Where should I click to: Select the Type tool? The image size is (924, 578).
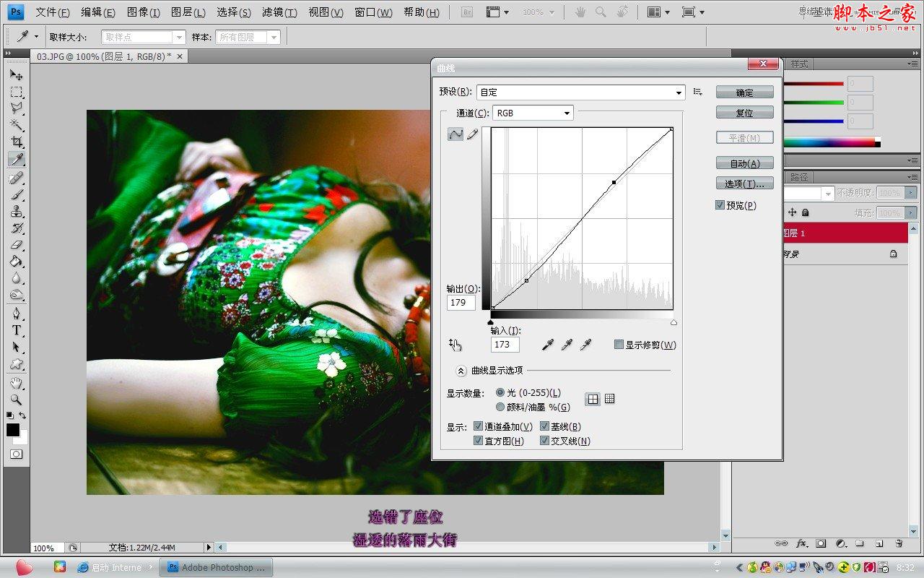pyautogui.click(x=16, y=330)
